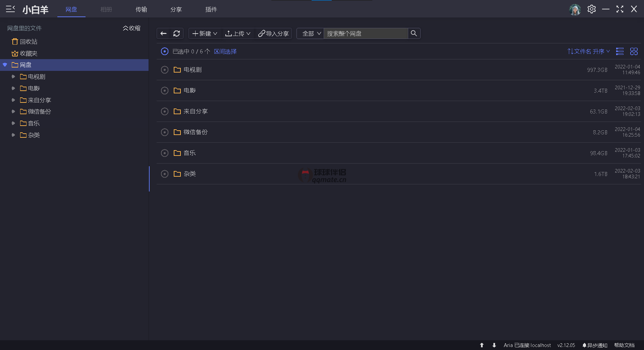Click the 搜索整个网盘 search field
The width and height of the screenshot is (644, 350).
click(x=366, y=34)
